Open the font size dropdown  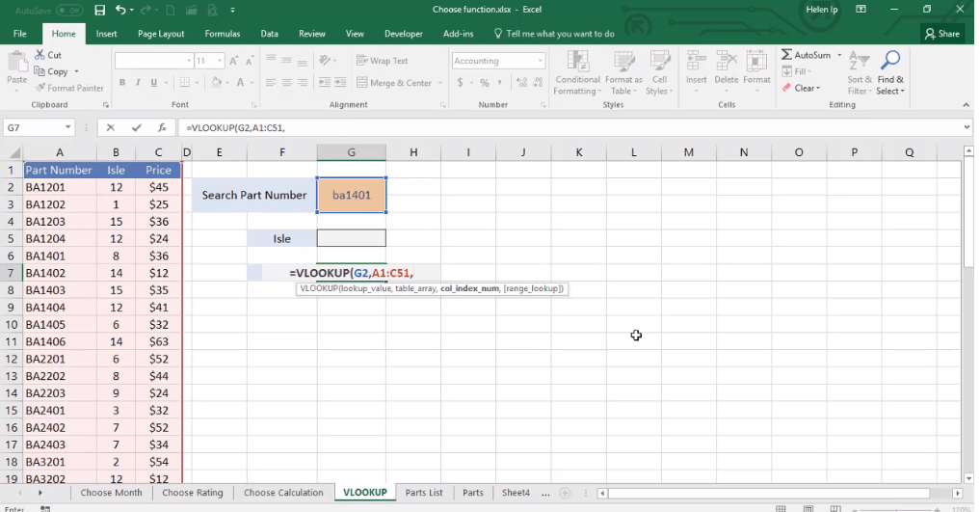point(220,61)
